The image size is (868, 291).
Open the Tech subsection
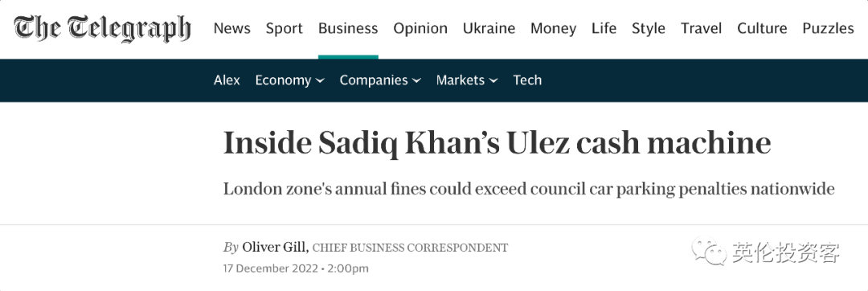pos(527,80)
